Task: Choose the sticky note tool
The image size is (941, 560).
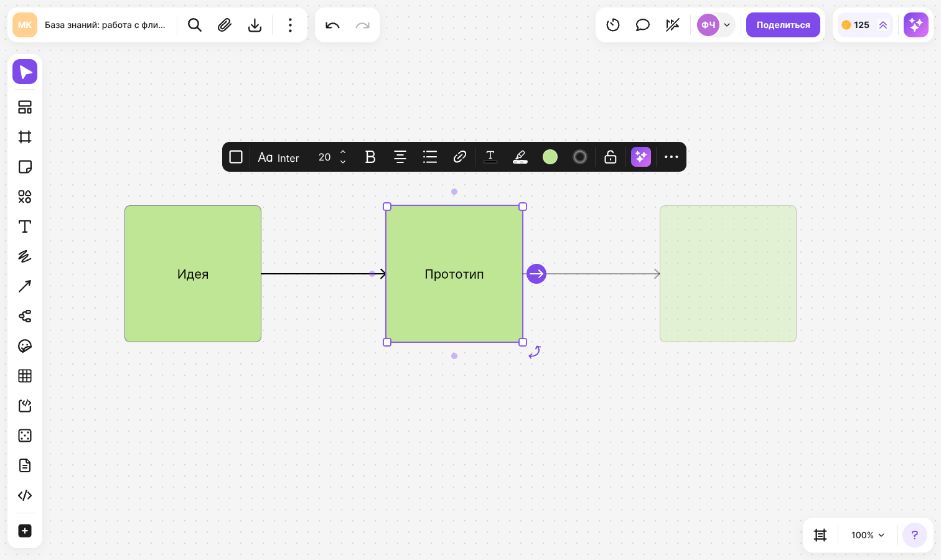Action: pos(25,167)
